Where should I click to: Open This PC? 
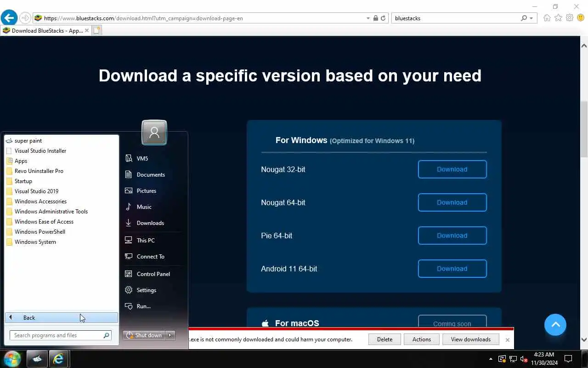coord(153,241)
